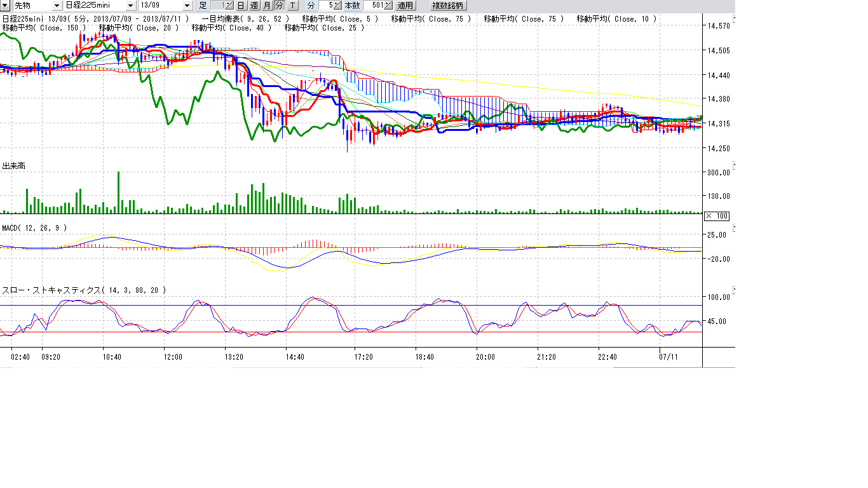This screenshot has height=488, width=868.
Task: Open the 複数銘柄 multiple symbols button
Action: (x=449, y=6)
